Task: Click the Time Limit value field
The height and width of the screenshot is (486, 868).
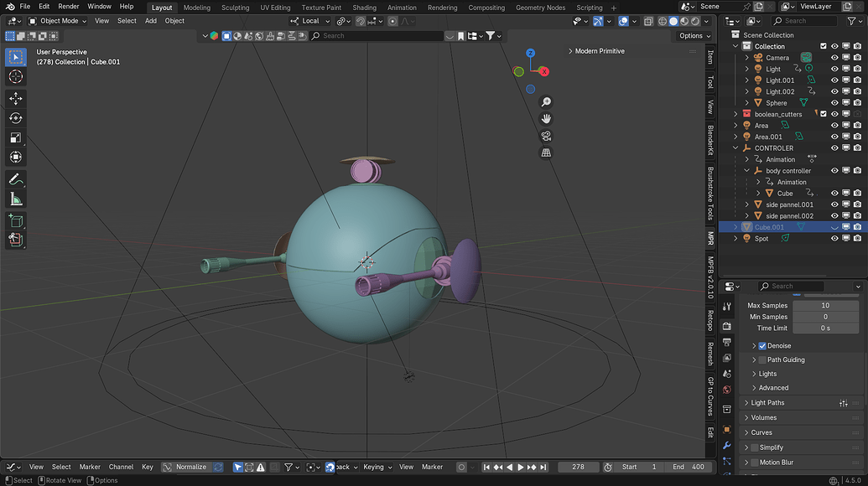Action: coord(825,328)
